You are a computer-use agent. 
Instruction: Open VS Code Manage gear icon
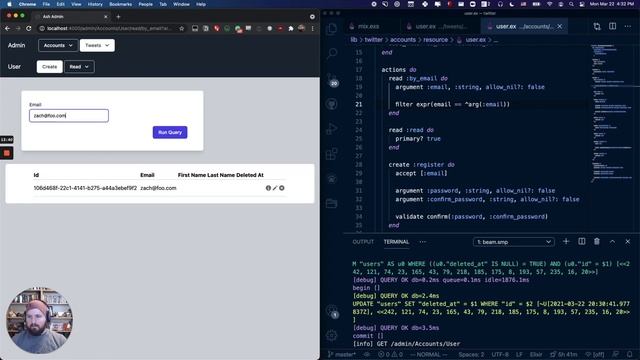332,335
